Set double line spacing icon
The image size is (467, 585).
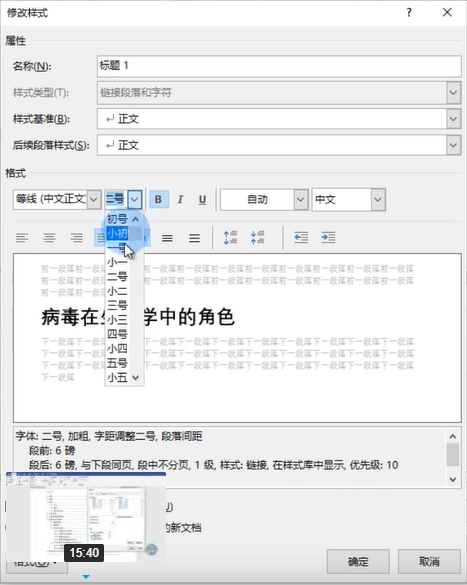coord(194,238)
